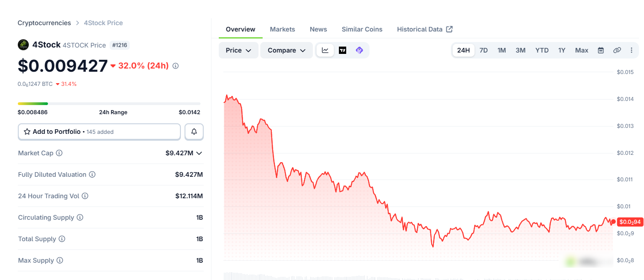Select Max time range
Screen dimensions: 644x280
(x=582, y=50)
